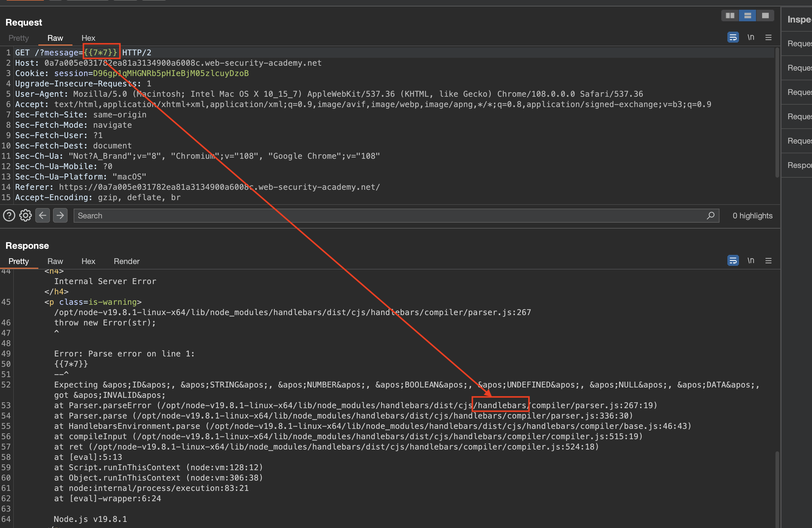Toggle non-printable \n characters in Request
Image resolution: width=812 pixels, height=528 pixels.
[751, 37]
